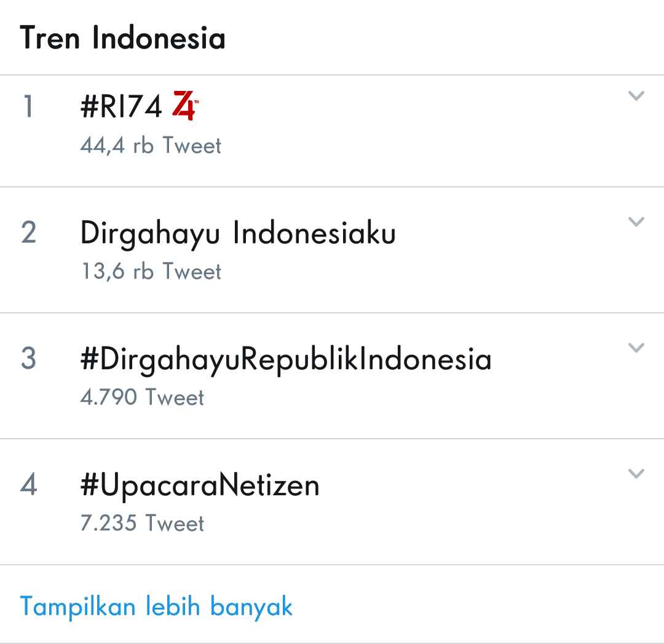
Task: Open chevron menu for #DirgahayuRepublikIndonesia
Action: [x=636, y=348]
